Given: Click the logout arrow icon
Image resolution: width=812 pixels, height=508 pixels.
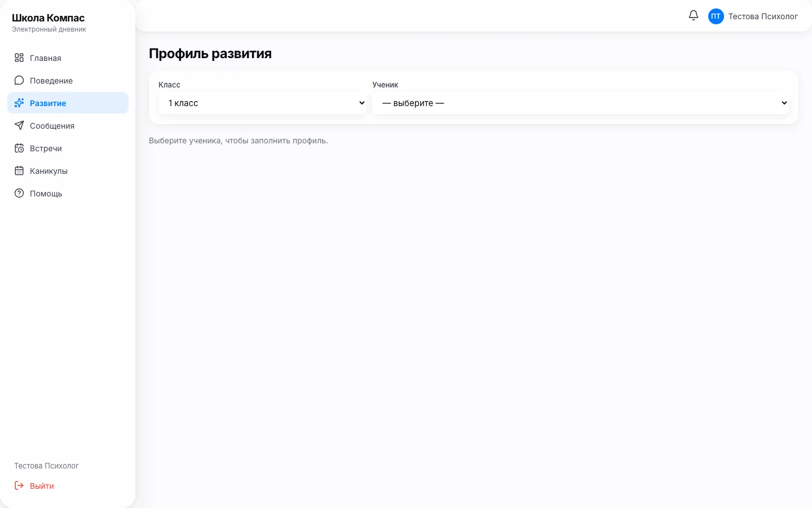Looking at the screenshot, I should (19, 485).
